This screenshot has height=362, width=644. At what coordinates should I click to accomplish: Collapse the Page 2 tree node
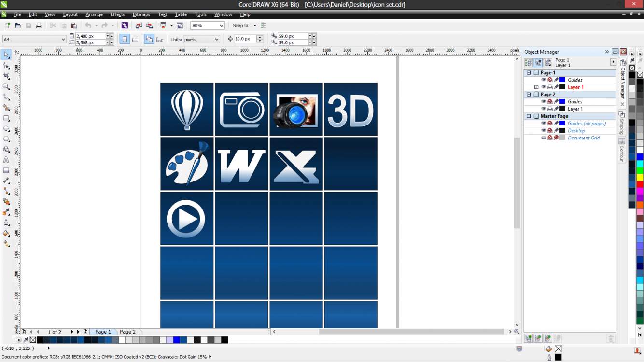pyautogui.click(x=529, y=94)
